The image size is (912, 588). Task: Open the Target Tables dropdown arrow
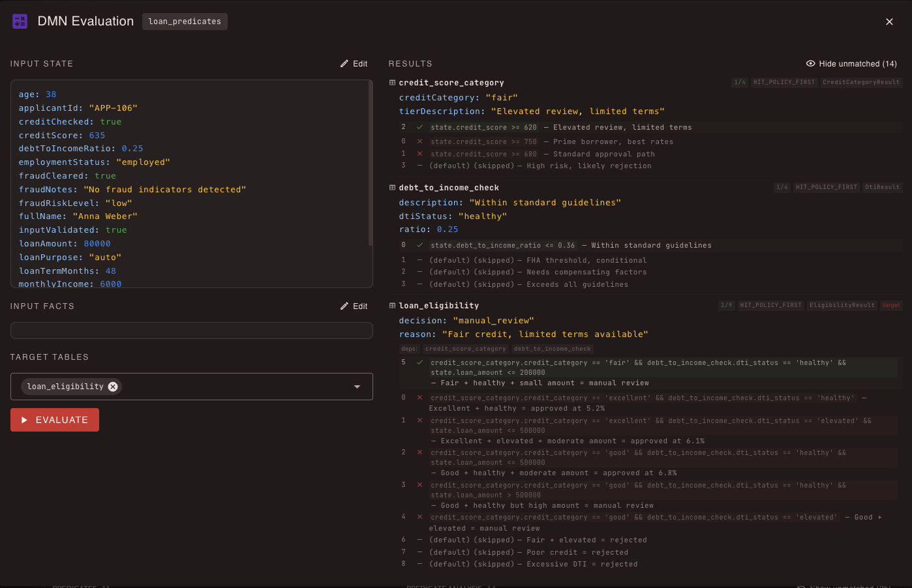[x=357, y=387]
